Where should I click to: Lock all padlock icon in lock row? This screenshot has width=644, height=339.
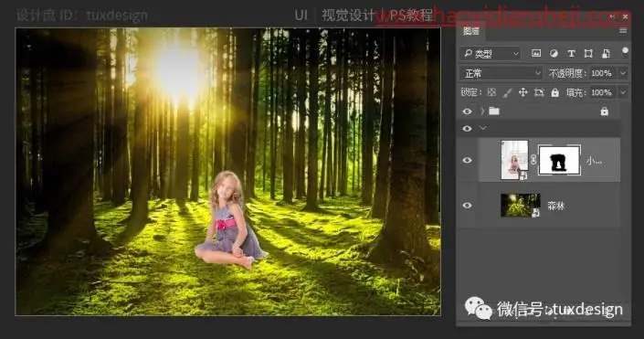tap(554, 92)
